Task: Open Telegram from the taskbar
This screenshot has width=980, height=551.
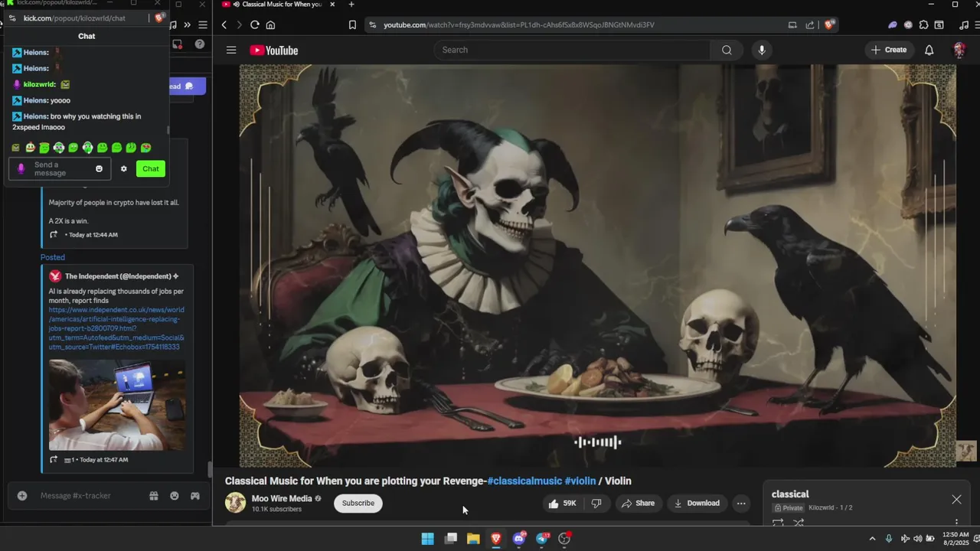Action: pos(542,539)
